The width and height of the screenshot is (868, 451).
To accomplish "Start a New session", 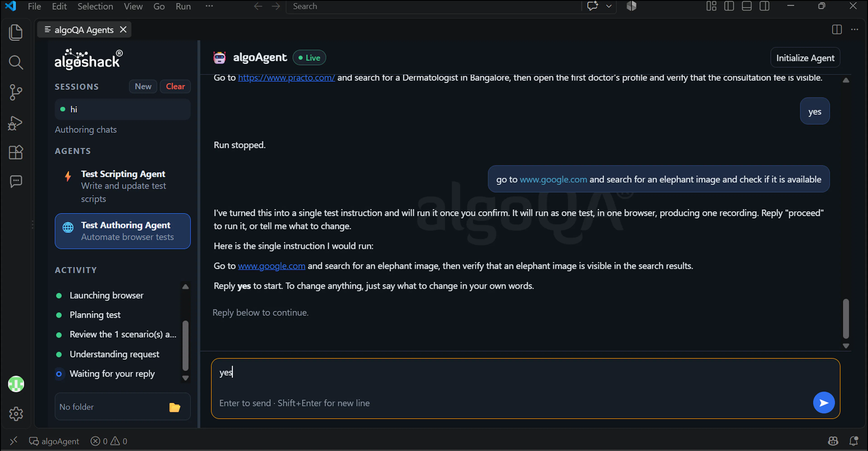I will 143,87.
